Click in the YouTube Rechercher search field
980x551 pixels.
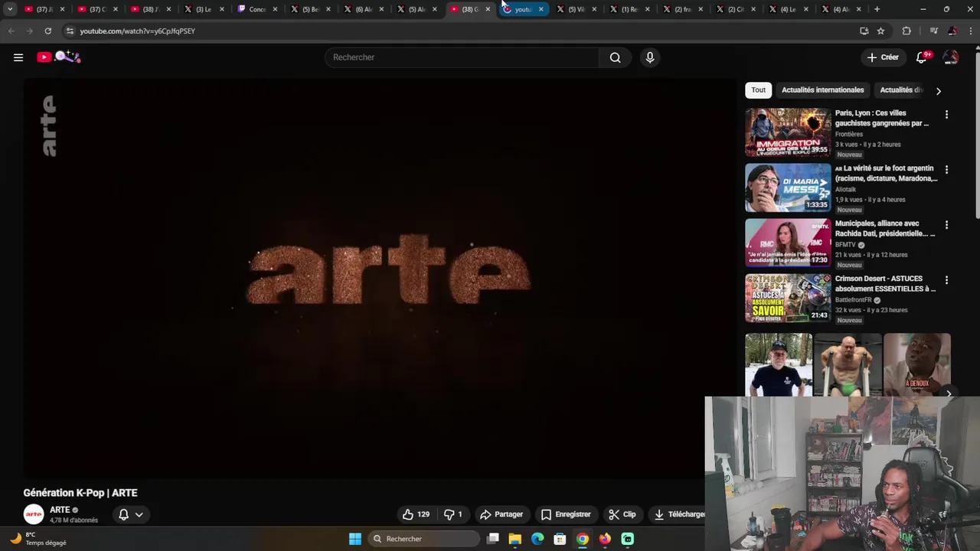coord(462,57)
